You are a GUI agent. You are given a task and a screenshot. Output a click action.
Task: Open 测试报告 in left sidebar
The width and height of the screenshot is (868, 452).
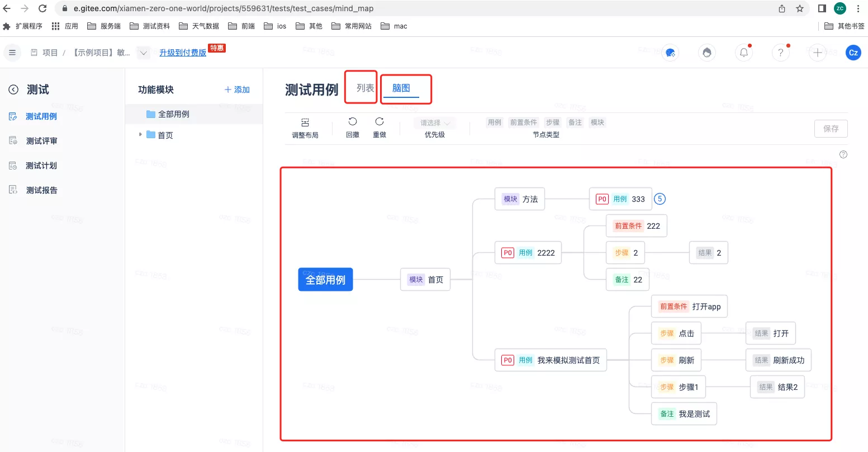41,190
